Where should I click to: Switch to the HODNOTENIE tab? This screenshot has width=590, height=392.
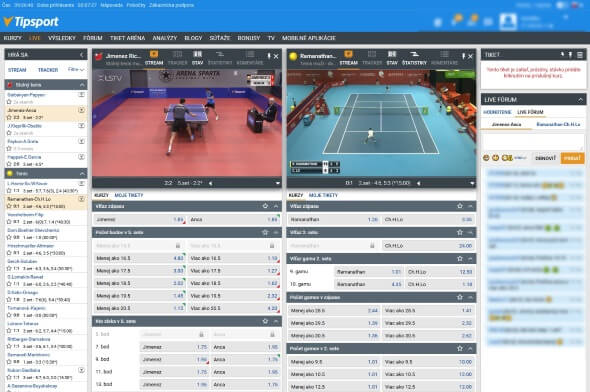[497, 112]
